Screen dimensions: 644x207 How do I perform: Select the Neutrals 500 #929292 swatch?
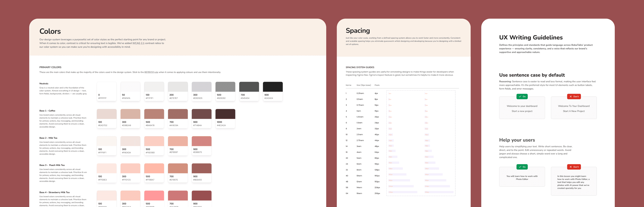pos(225,91)
